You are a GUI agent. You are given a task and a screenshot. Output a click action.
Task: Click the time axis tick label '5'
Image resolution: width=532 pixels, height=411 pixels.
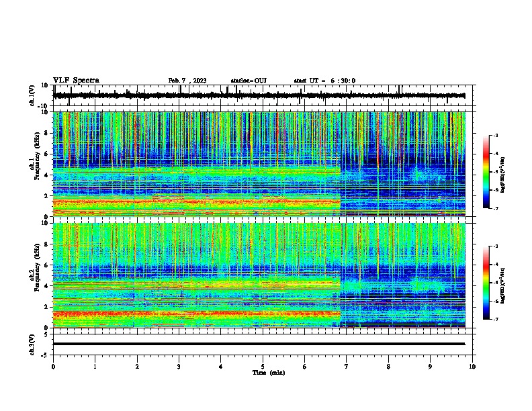pos(263,367)
